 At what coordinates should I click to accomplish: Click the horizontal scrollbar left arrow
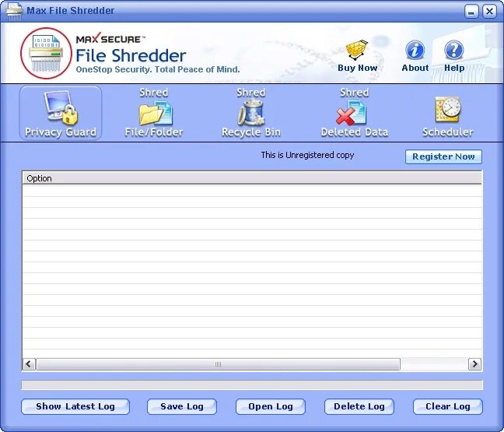[x=29, y=364]
